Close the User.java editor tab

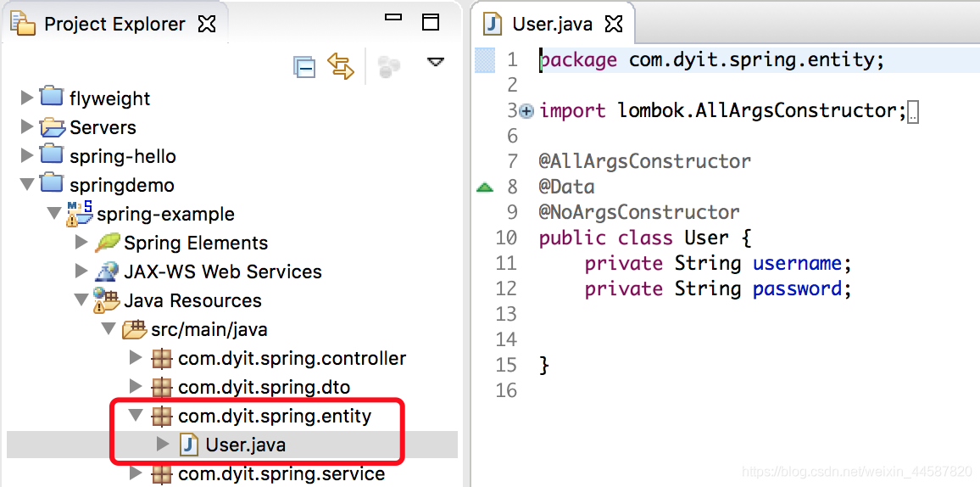[x=615, y=25]
